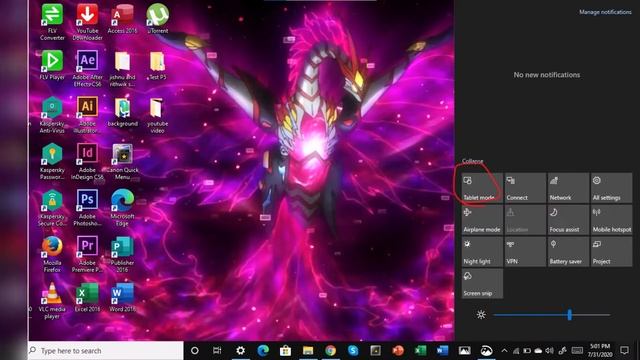
Task: Open Settings gear on the taskbar
Action: [241, 350]
